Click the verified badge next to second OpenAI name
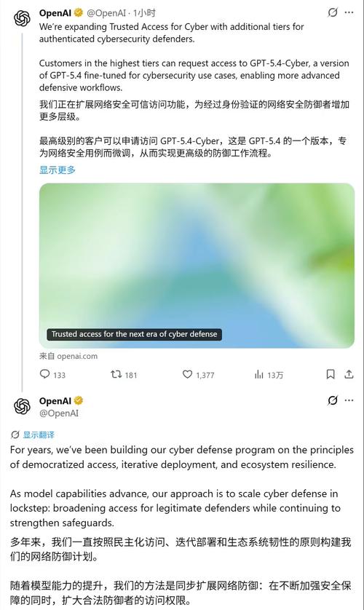The image size is (364, 610). pyautogui.click(x=79, y=400)
